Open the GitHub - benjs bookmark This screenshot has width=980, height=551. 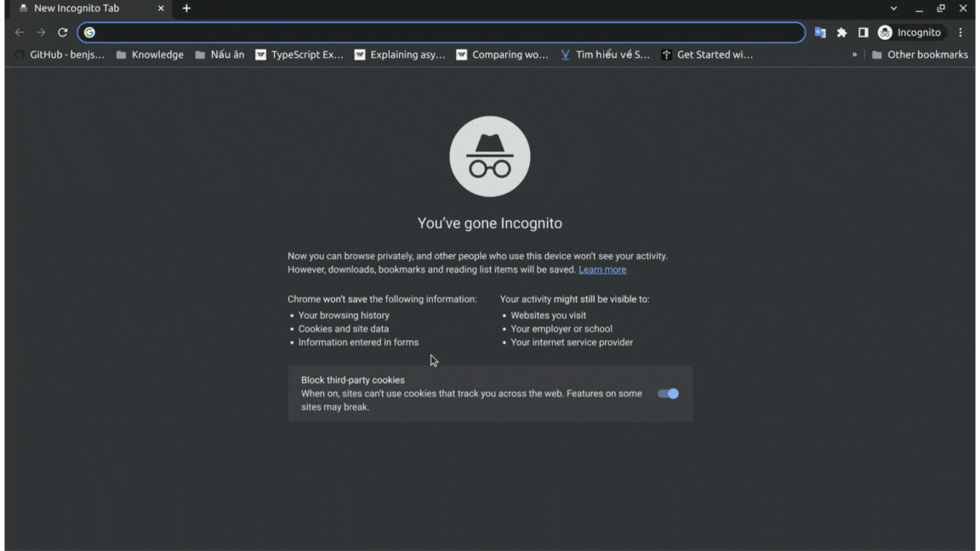[x=60, y=55]
